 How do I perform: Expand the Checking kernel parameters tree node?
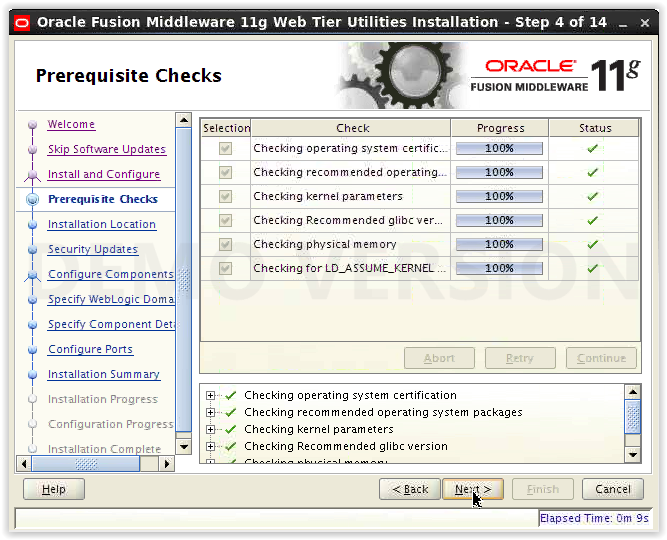tap(210, 429)
